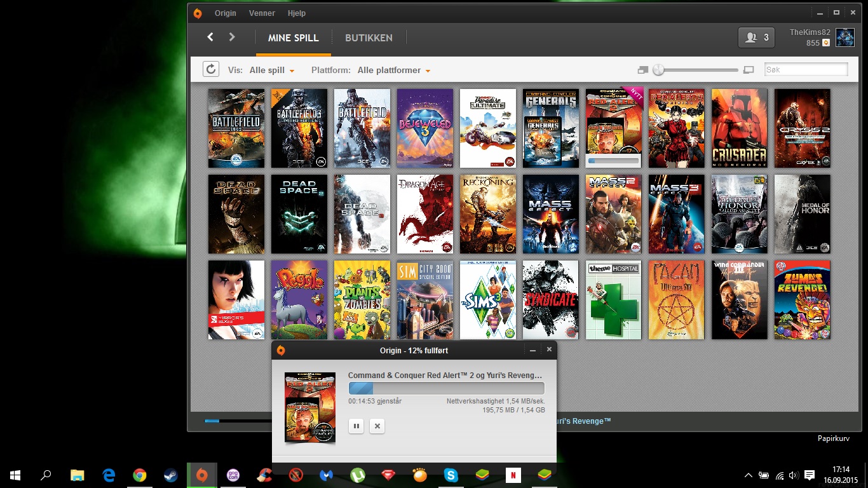Select the Crusader No Remorse tile
The image size is (868, 488).
[x=740, y=128]
